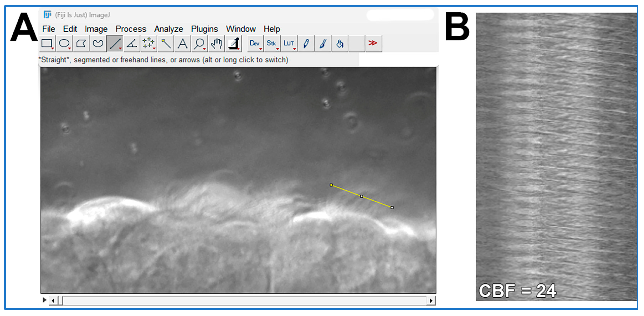Select the Multi-point tool
644x316 pixels.
[x=148, y=43]
